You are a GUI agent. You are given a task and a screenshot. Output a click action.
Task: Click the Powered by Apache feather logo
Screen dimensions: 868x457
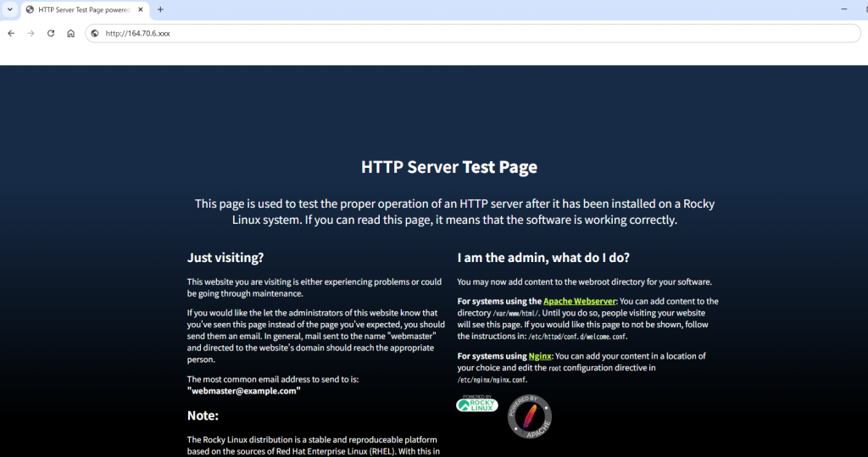coord(529,416)
